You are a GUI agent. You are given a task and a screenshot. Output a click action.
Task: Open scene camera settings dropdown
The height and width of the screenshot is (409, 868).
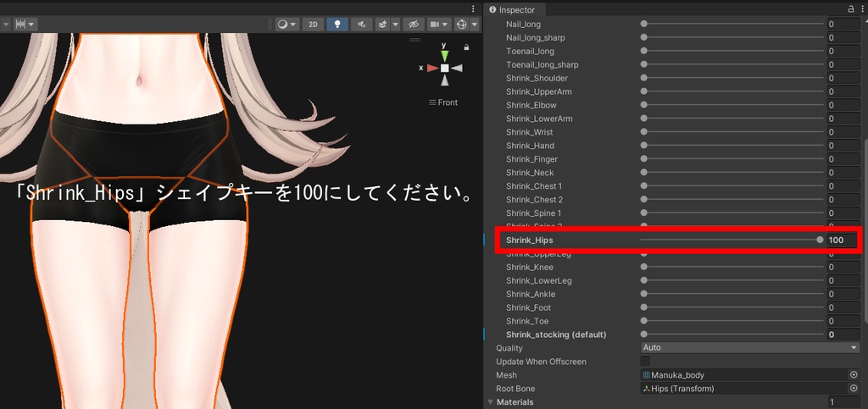pyautogui.click(x=439, y=25)
